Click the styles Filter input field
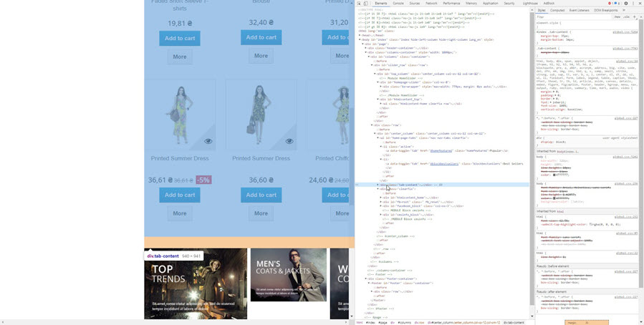This screenshot has width=644, height=325. [x=574, y=17]
